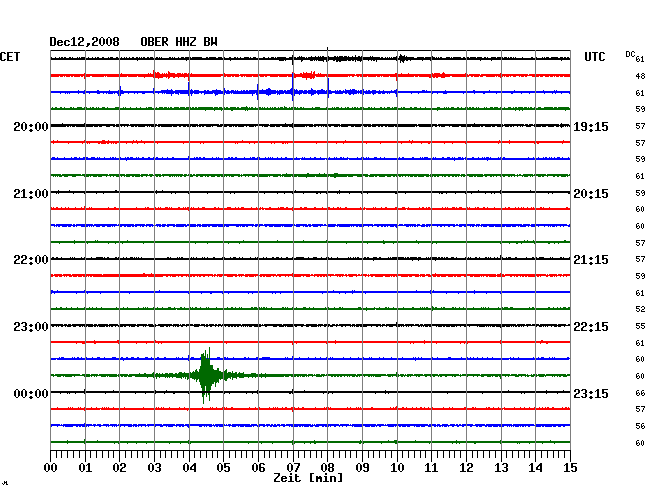
Task: Select minute tick label "10" on the axis
Action: pyautogui.click(x=397, y=467)
